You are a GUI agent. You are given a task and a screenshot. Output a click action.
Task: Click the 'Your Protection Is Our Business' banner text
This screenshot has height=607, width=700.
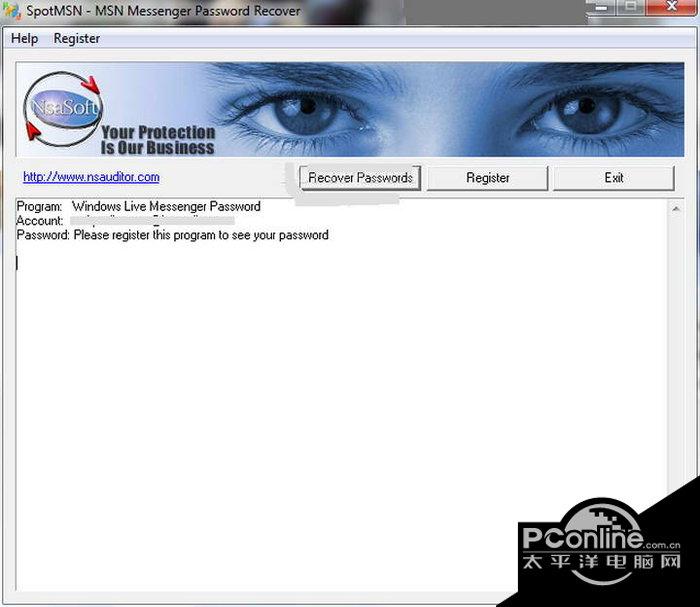[x=158, y=140]
